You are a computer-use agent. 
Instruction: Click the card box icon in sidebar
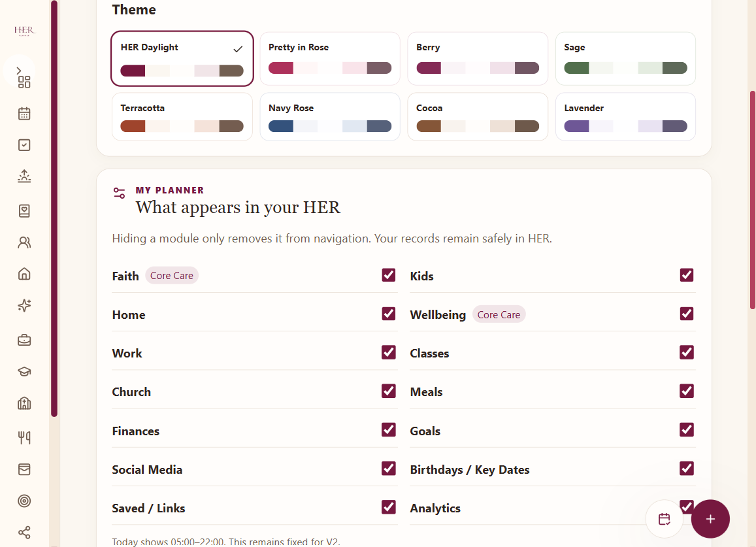coord(24,469)
